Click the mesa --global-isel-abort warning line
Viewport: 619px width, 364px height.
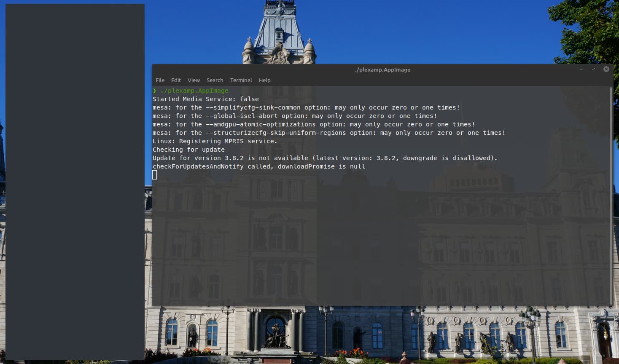[x=295, y=116]
